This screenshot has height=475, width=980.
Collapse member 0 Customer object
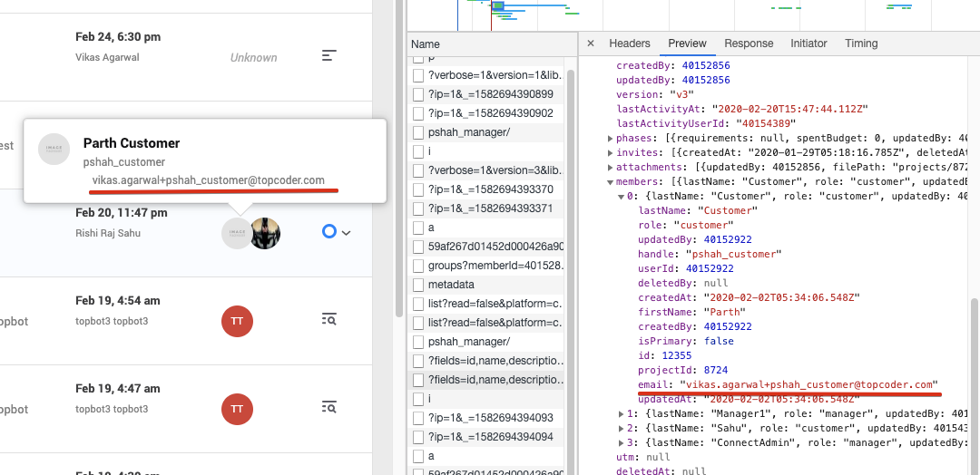pyautogui.click(x=622, y=196)
